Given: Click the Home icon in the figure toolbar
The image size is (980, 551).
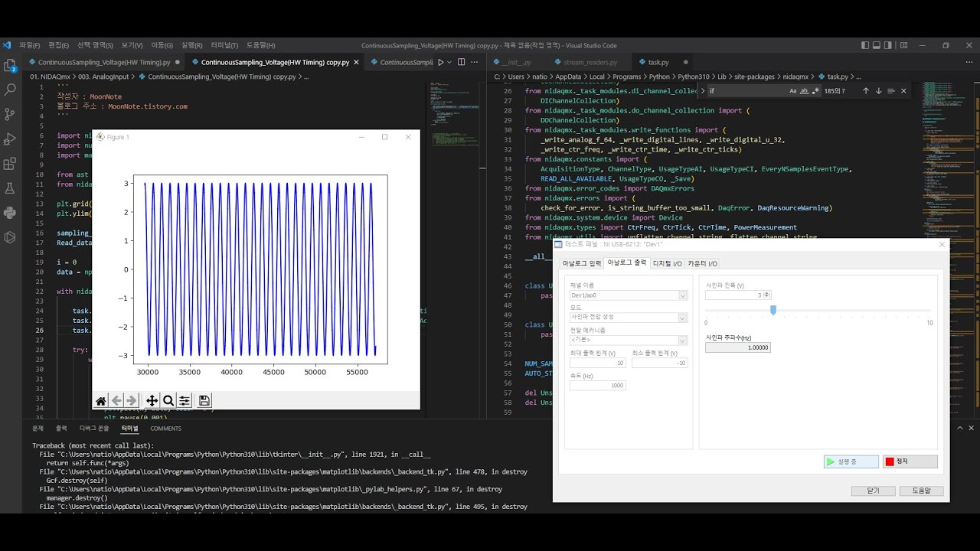Looking at the screenshot, I should 100,401.
